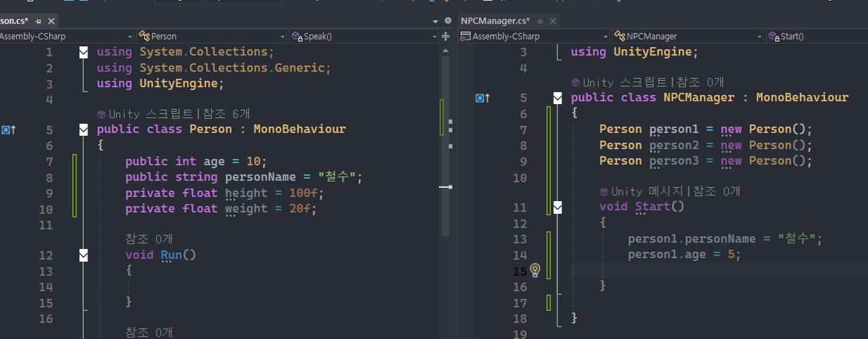Collapse the Person class block
868x339 pixels.
[x=84, y=129]
